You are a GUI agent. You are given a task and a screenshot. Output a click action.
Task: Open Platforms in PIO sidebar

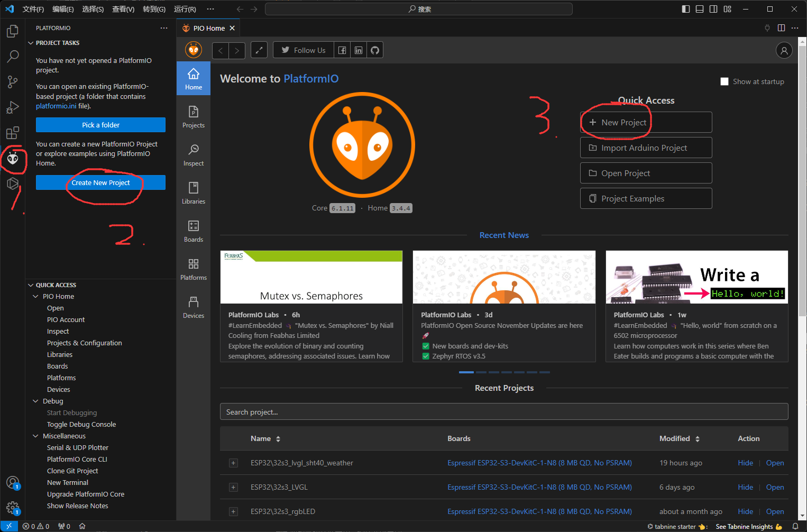click(194, 269)
